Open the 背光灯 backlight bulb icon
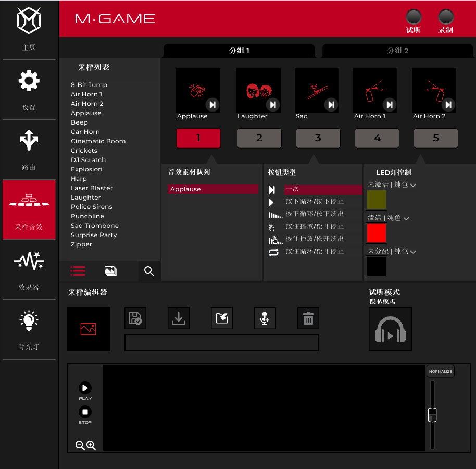This screenshot has width=476, height=469. coord(29,320)
